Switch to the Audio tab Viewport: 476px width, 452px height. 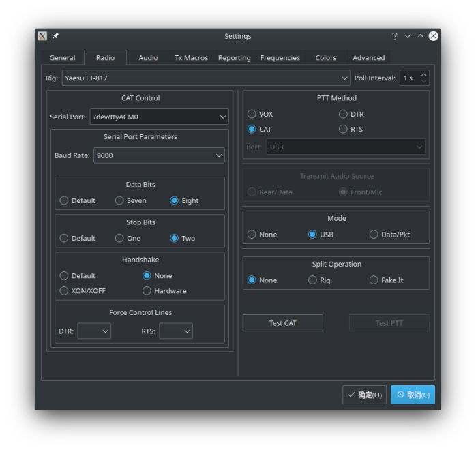pos(148,58)
